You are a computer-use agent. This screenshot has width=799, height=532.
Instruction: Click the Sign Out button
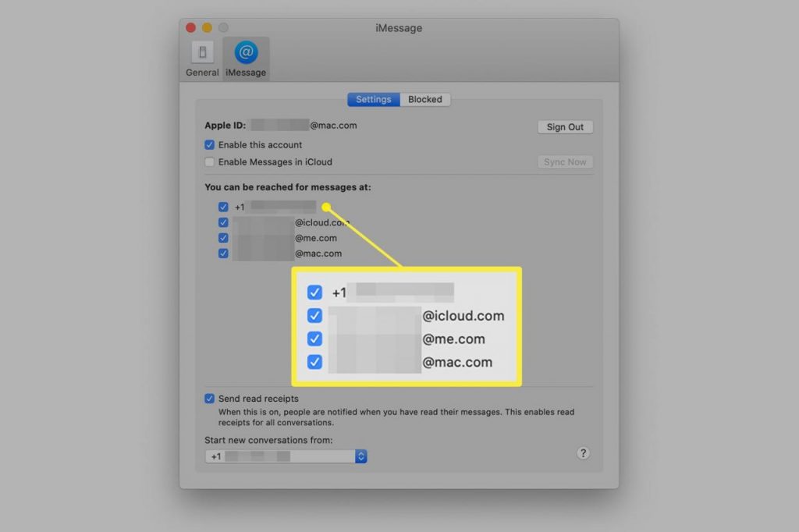point(565,127)
